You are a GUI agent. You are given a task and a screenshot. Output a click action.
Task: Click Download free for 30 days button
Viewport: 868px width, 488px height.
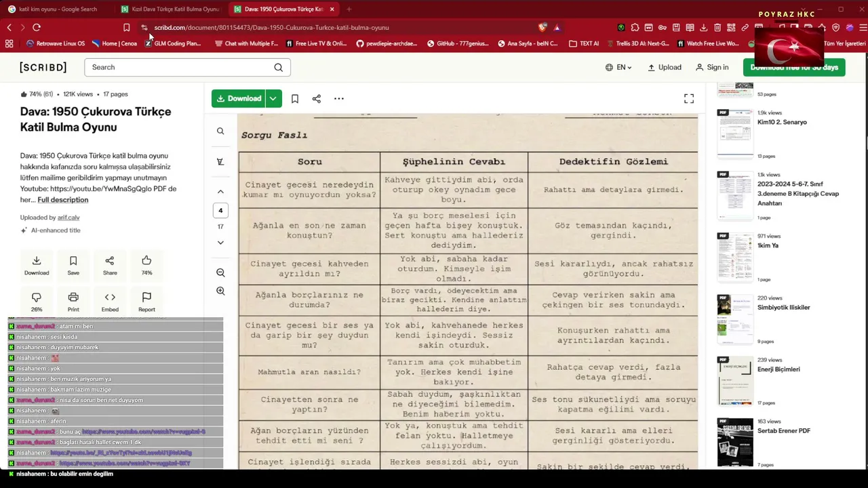tap(794, 67)
